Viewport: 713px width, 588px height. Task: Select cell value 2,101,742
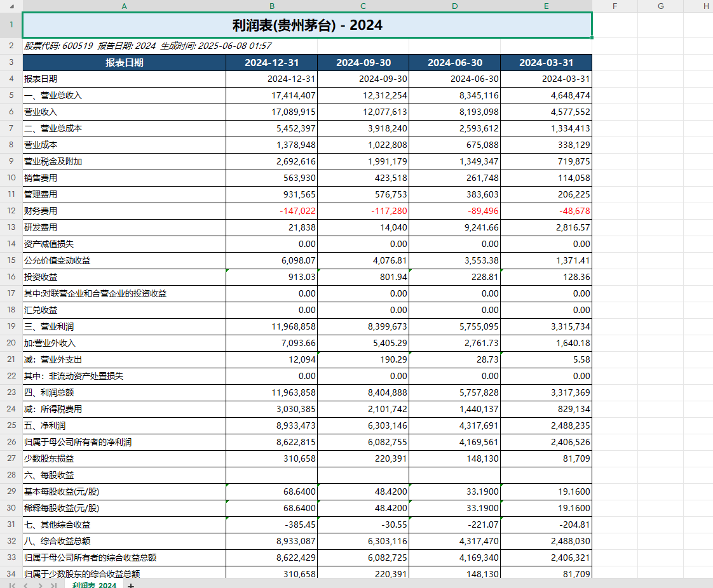[363, 409]
